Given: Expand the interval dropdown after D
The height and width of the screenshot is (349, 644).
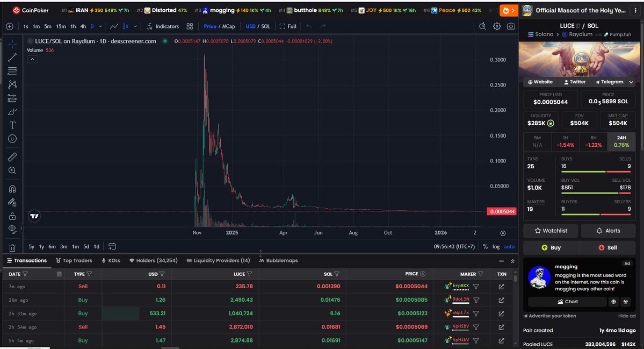Looking at the screenshot, I should pyautogui.click(x=100, y=26).
